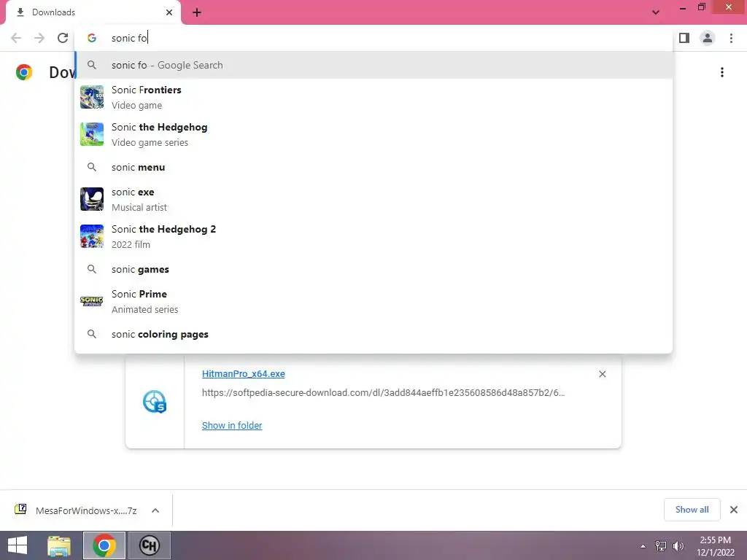The width and height of the screenshot is (747, 560).
Task: Reload the page with the refresh icon
Action: click(63, 38)
